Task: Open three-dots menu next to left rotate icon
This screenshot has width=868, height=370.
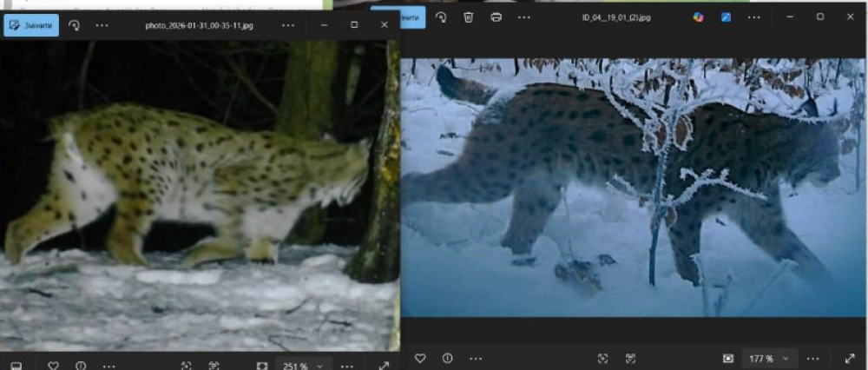Action: [102, 25]
